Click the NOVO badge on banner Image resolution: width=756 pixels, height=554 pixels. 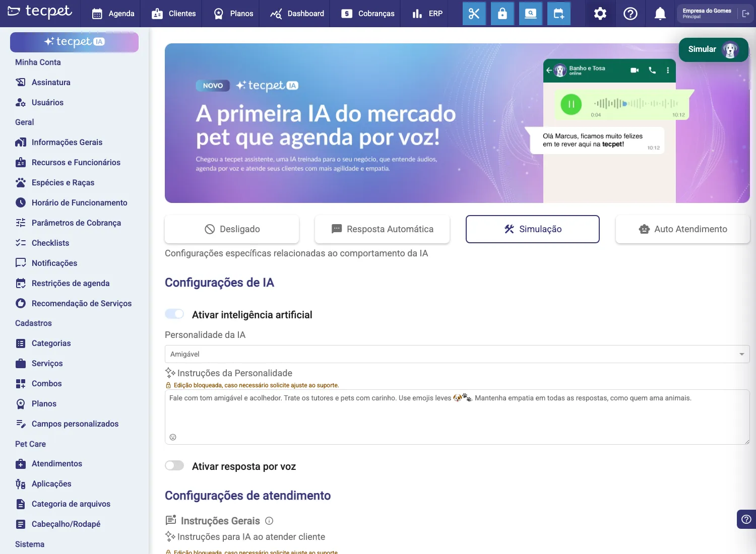click(x=213, y=86)
